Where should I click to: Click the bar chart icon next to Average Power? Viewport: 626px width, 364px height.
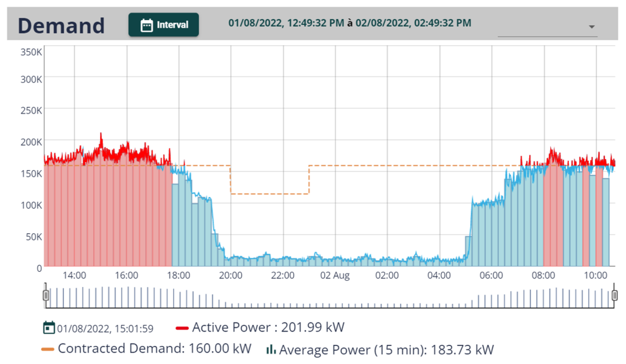tap(271, 350)
